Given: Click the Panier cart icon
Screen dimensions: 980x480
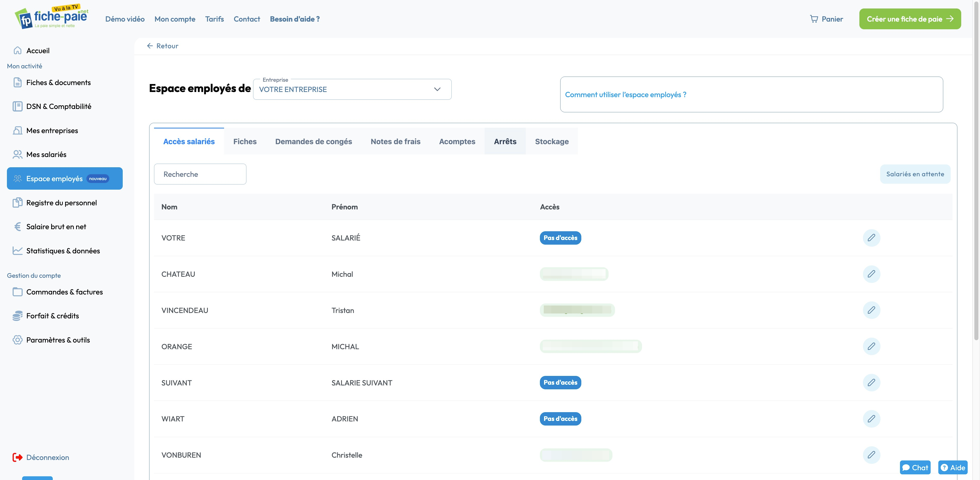Looking at the screenshot, I should coord(814,19).
